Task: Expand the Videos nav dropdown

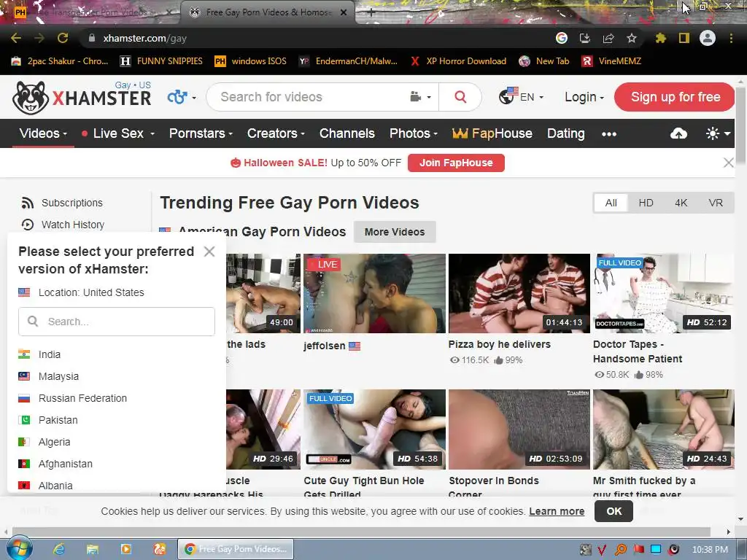Action: (43, 133)
